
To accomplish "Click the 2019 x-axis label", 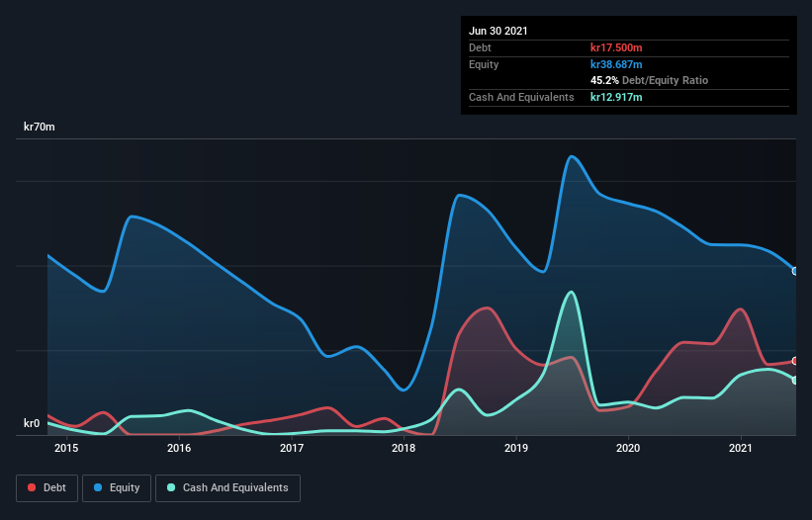I will click(516, 448).
